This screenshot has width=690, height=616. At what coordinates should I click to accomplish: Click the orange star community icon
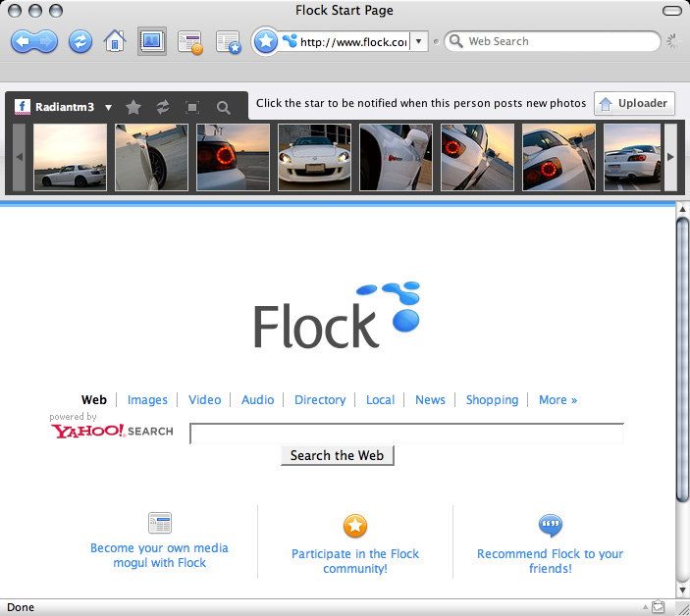[355, 526]
